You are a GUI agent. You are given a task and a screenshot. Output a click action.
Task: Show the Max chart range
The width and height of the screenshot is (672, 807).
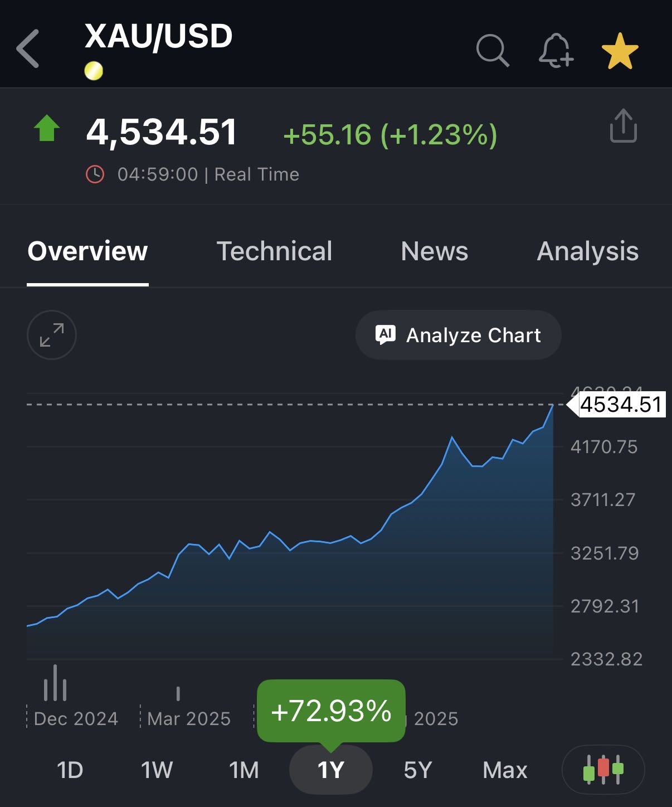click(505, 770)
